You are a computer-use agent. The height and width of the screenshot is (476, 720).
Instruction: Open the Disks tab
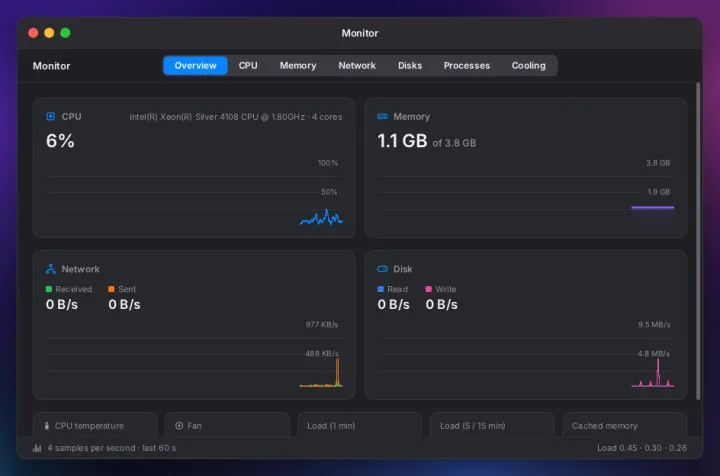(x=410, y=66)
